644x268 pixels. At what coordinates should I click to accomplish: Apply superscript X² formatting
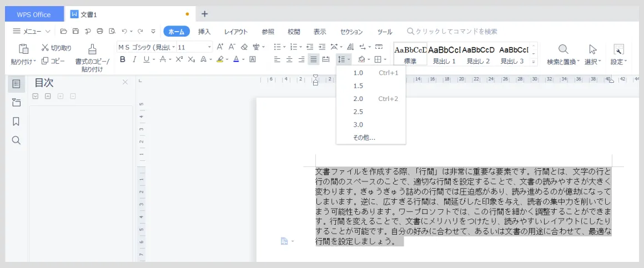point(179,59)
